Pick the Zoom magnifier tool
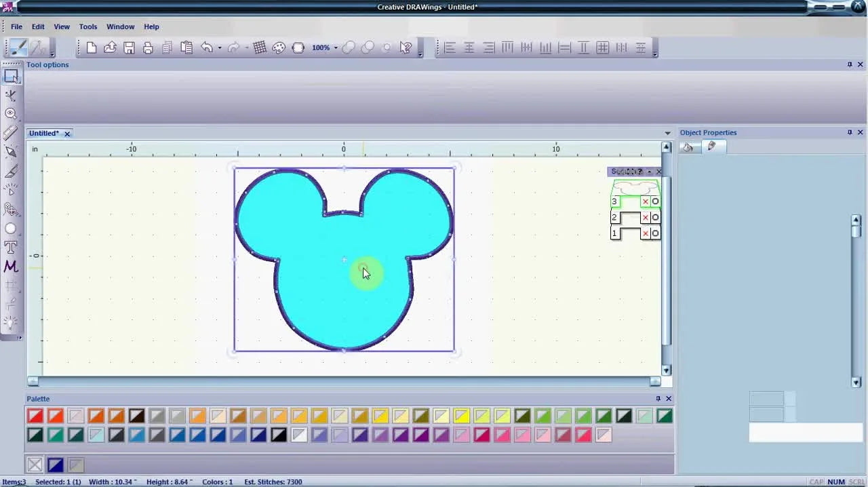Image resolution: width=868 pixels, height=487 pixels. pos(11,114)
